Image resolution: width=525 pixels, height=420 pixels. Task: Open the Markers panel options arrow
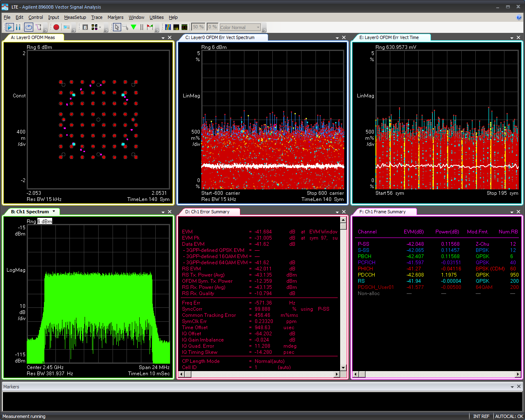(x=512, y=387)
